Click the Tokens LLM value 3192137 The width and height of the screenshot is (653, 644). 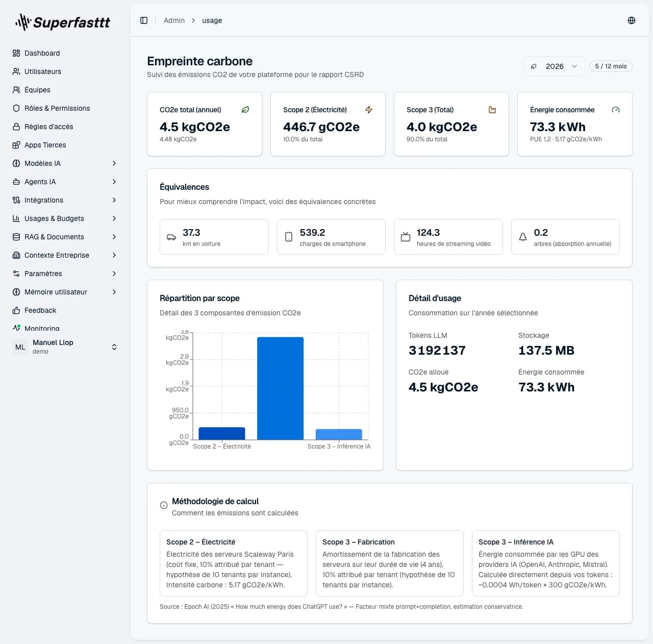tap(437, 351)
